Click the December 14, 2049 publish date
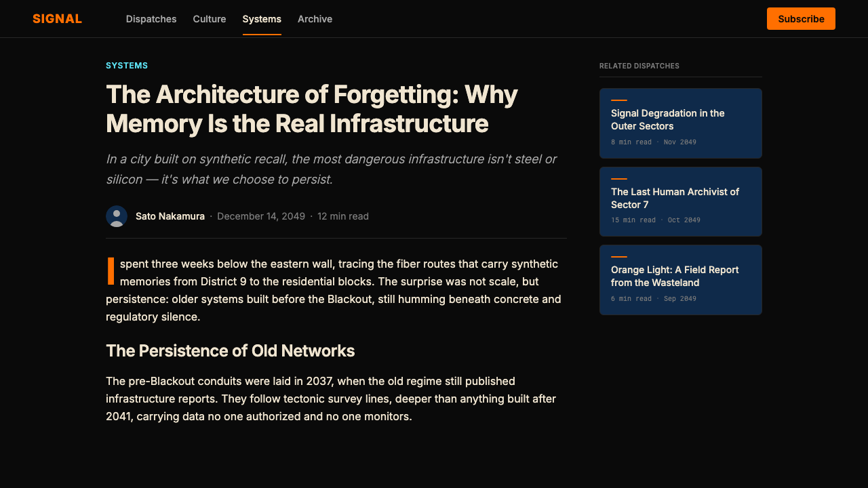Image resolution: width=868 pixels, height=488 pixels. (x=261, y=216)
